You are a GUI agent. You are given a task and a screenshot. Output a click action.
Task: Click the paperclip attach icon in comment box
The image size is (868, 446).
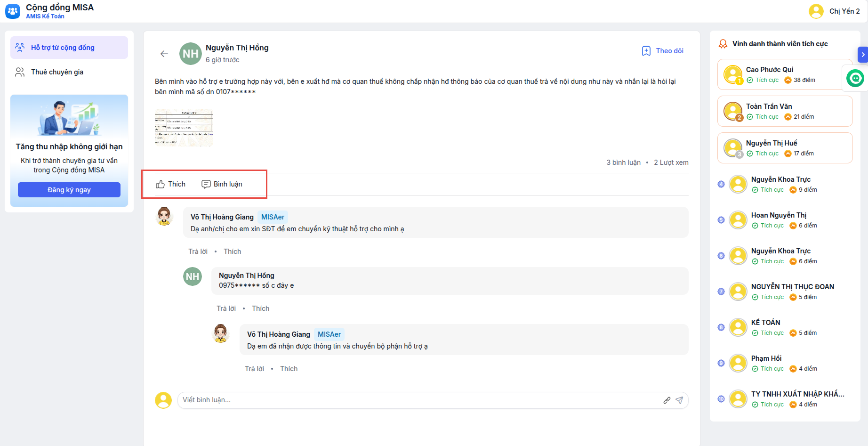pyautogui.click(x=667, y=400)
